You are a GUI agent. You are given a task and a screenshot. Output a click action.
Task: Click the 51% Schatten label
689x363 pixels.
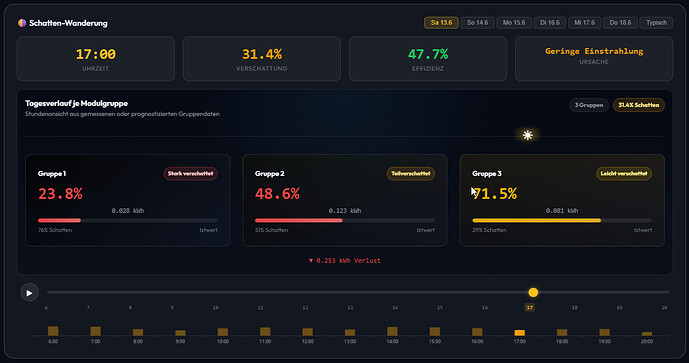[272, 230]
